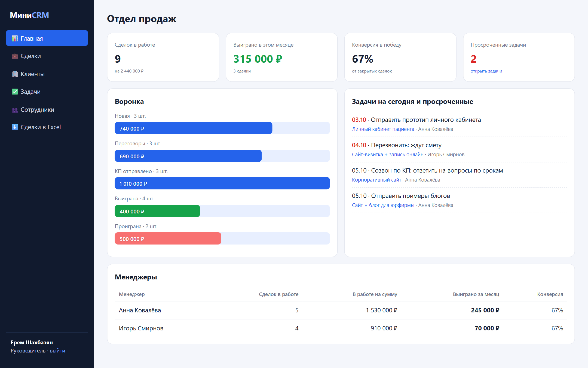This screenshot has width=588, height=368.
Task: Open the Личный кабинет пациента deal link
Action: 383,129
